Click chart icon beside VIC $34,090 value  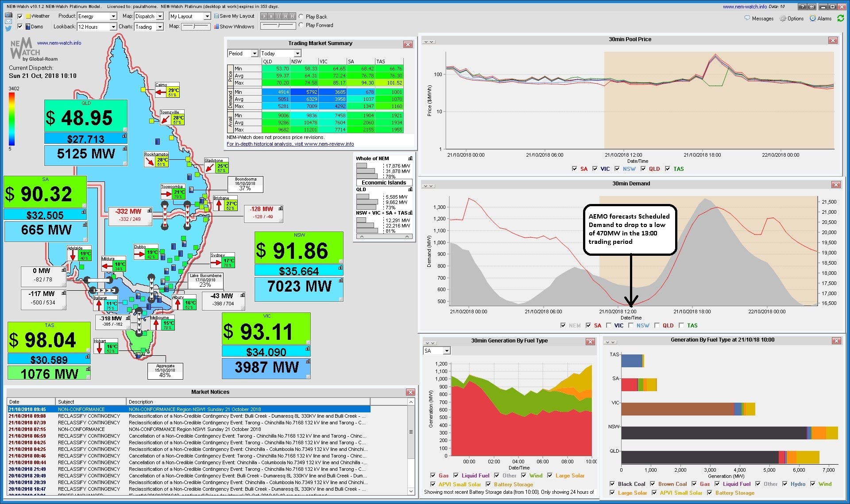click(308, 349)
